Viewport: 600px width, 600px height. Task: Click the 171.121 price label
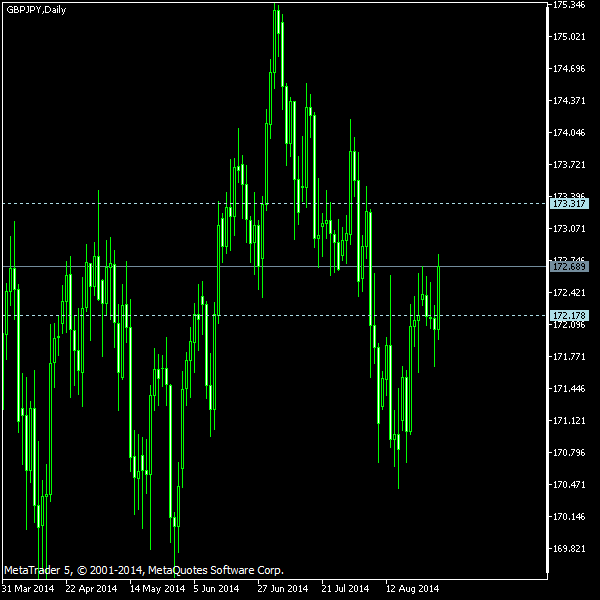(569, 421)
